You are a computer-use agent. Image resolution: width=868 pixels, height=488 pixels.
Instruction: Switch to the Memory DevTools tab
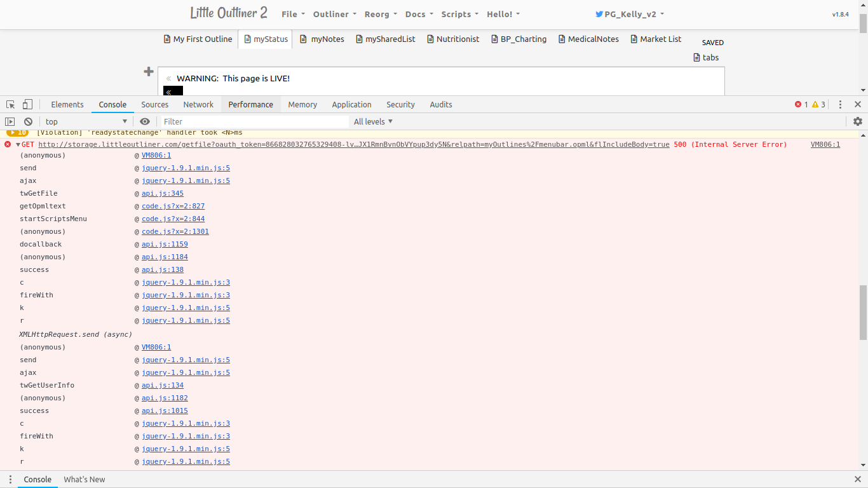[302, 104]
